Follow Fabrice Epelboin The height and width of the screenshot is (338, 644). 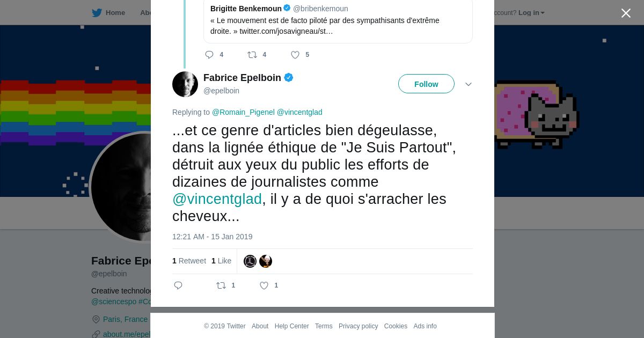[426, 84]
